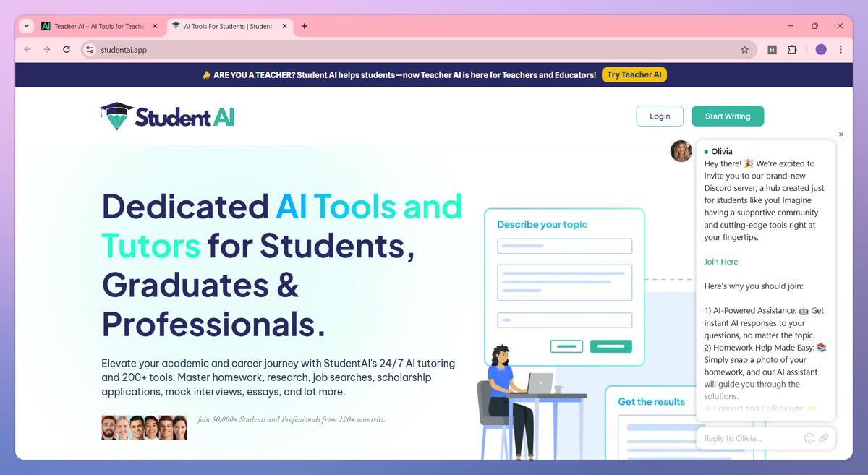Click the 'Get the results' heading

pyautogui.click(x=651, y=402)
